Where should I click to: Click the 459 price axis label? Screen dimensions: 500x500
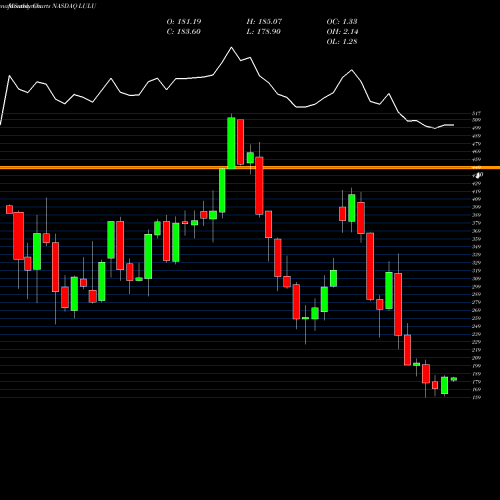click(476, 160)
